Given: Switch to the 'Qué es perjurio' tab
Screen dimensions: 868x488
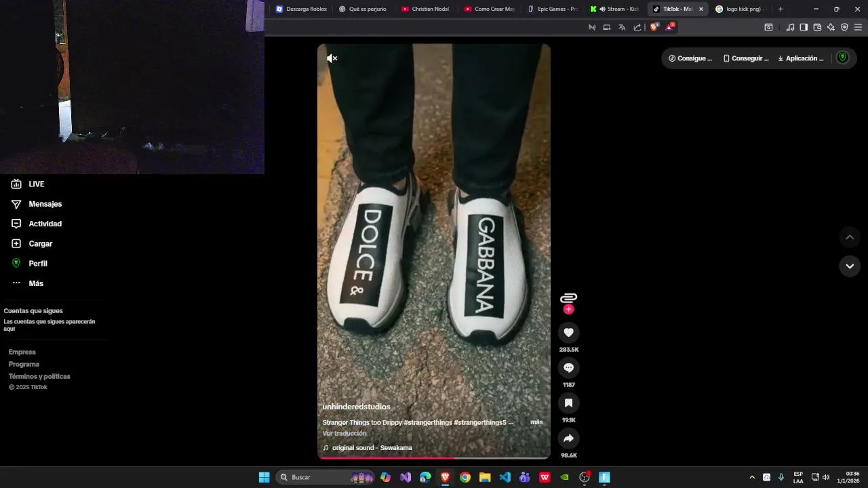Looking at the screenshot, I should 364,9.
